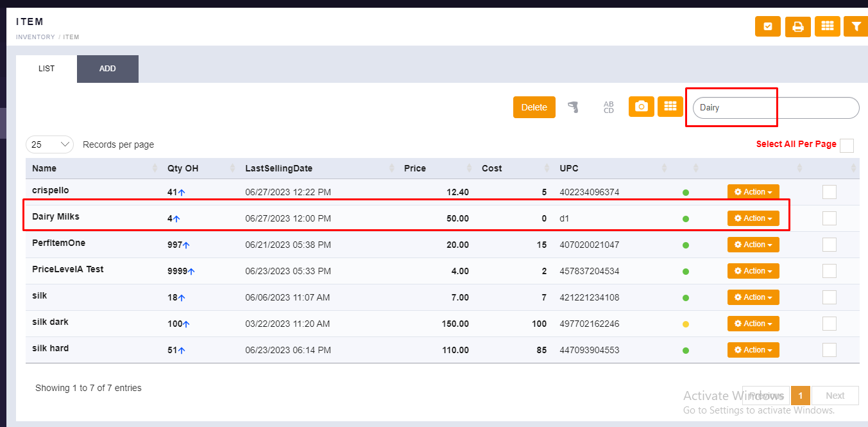The width and height of the screenshot is (868, 427).
Task: Click the barcode scanner icon
Action: 574,107
